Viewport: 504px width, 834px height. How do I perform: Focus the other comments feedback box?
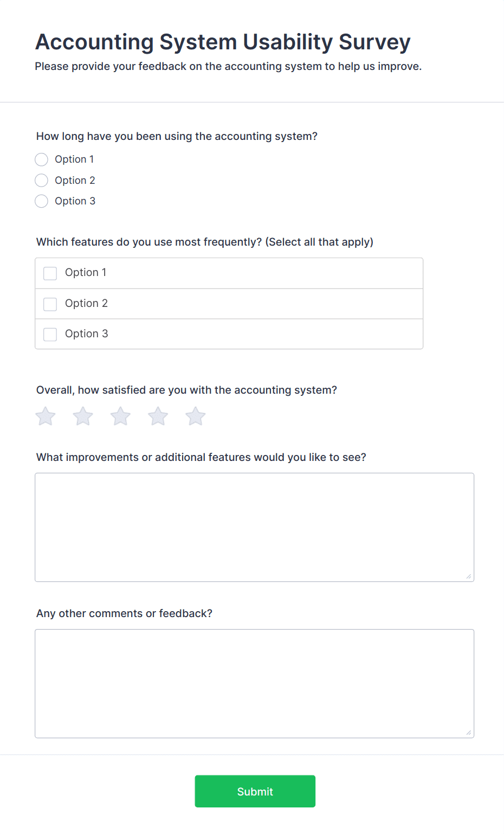(254, 682)
